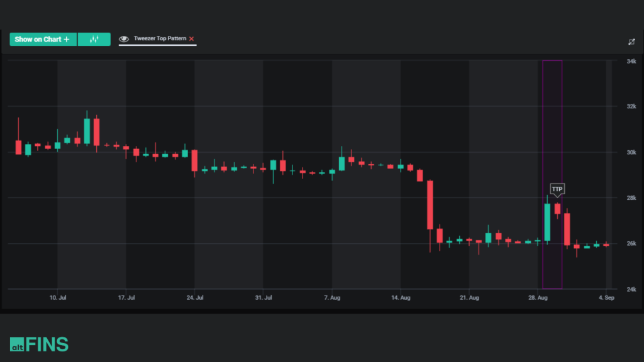Click the 7. Aug date label
The width and height of the screenshot is (644, 362).
tap(332, 297)
